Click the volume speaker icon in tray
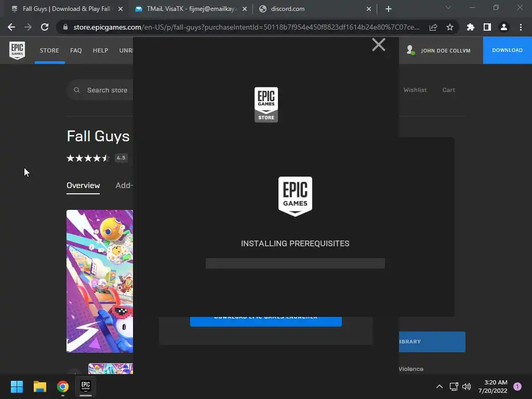The height and width of the screenshot is (399, 532). click(x=467, y=387)
